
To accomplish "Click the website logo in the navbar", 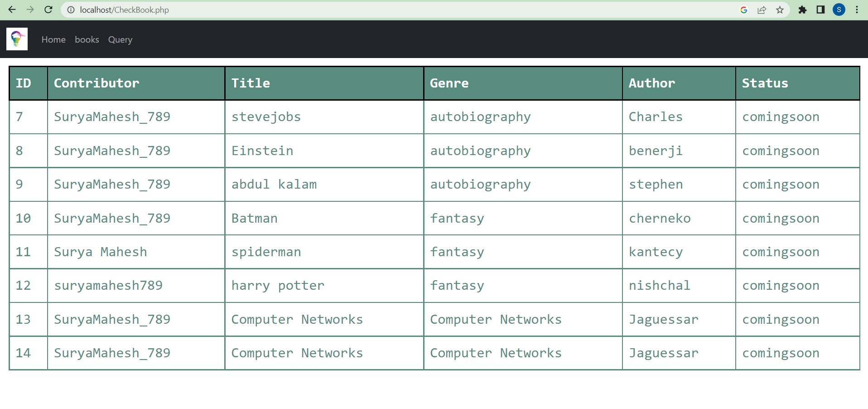I will pos(16,39).
